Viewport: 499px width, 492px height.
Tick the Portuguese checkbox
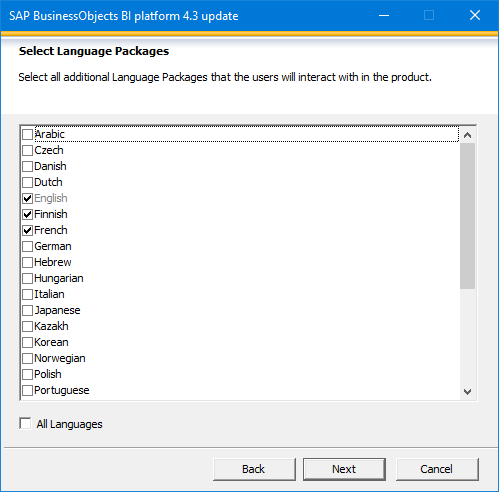tap(27, 390)
